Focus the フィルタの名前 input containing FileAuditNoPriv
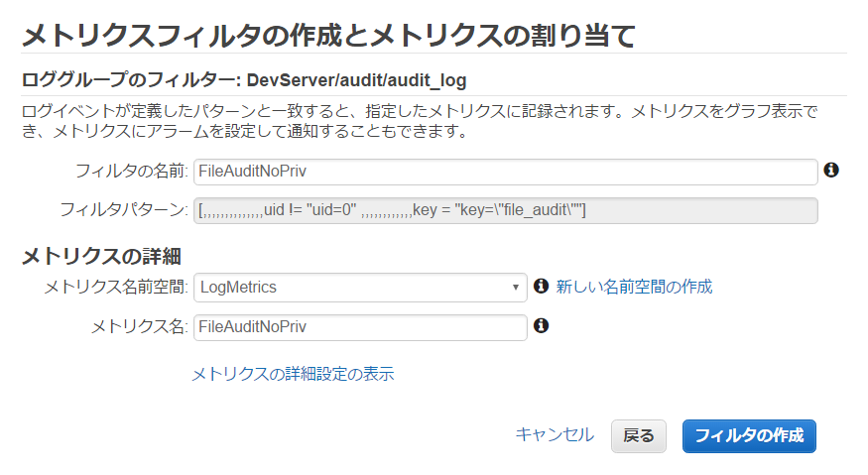This screenshot has width=868, height=475. (x=505, y=172)
